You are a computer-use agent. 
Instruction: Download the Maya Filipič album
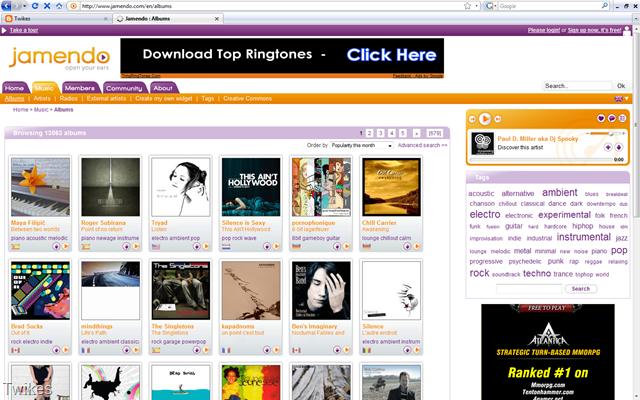(x=56, y=246)
